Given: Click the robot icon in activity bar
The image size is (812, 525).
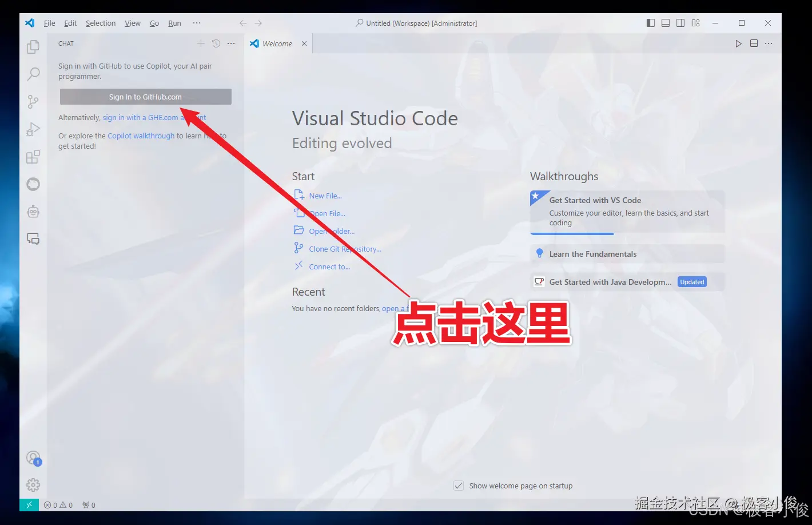Looking at the screenshot, I should click(33, 212).
